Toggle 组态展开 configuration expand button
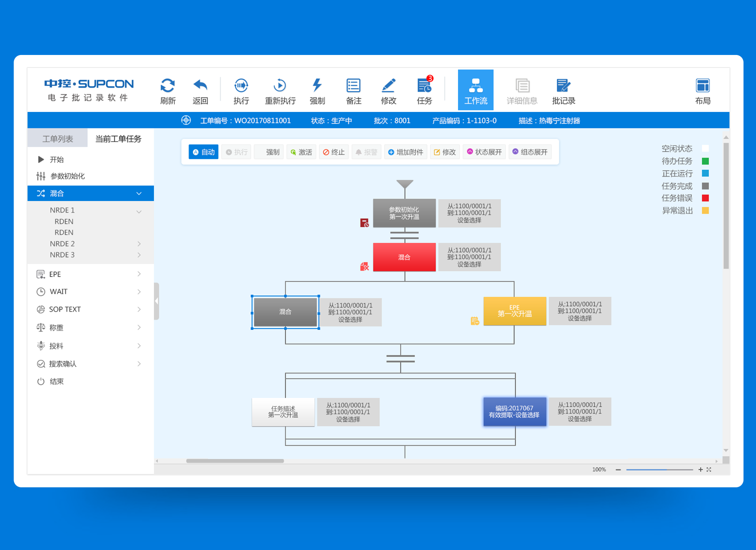Viewport: 756px width, 550px height. click(x=530, y=152)
